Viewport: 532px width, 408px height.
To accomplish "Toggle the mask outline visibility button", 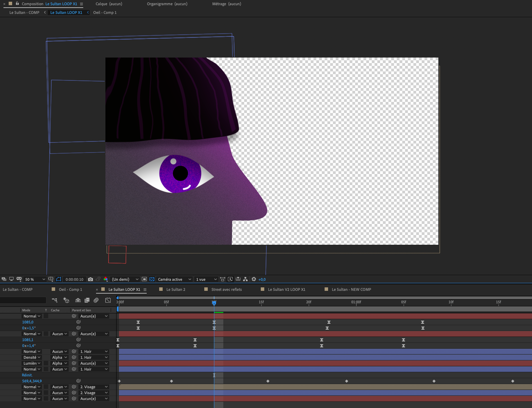I will 59,279.
